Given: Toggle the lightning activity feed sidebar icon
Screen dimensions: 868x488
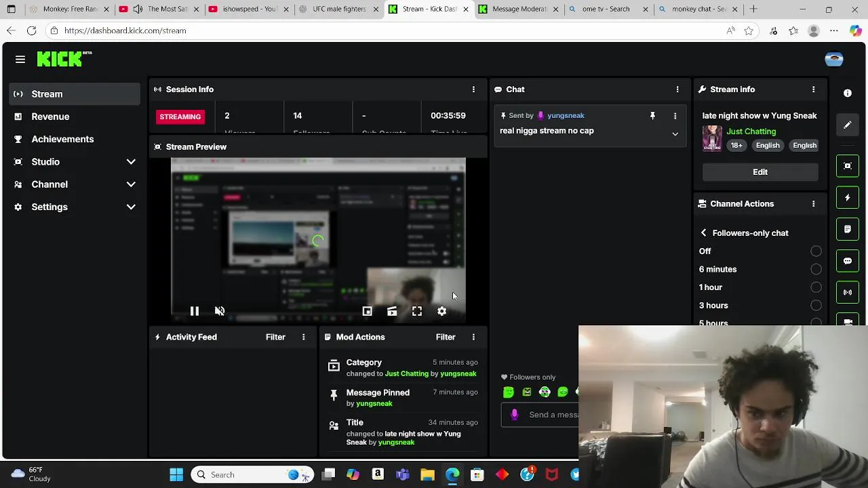Looking at the screenshot, I should point(848,198).
